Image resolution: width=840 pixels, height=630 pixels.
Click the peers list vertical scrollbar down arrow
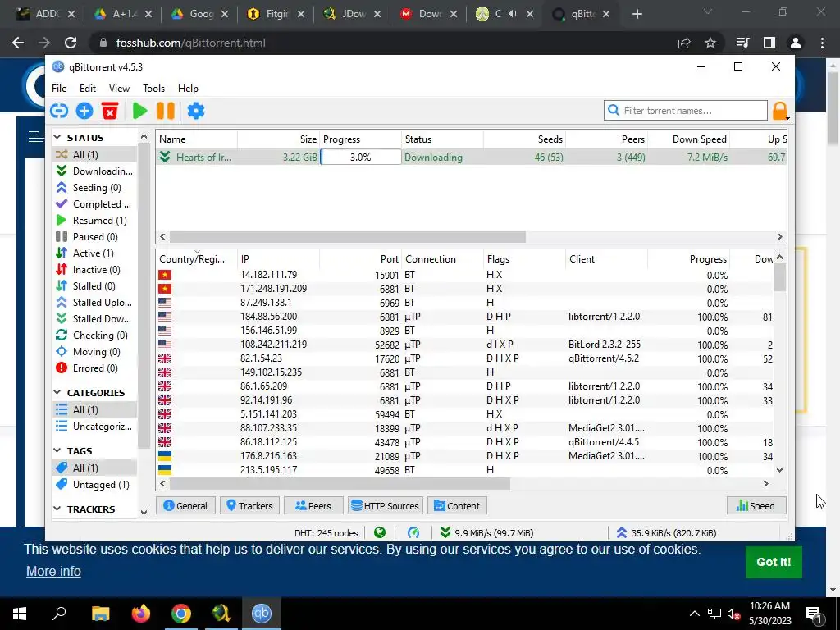(x=779, y=470)
